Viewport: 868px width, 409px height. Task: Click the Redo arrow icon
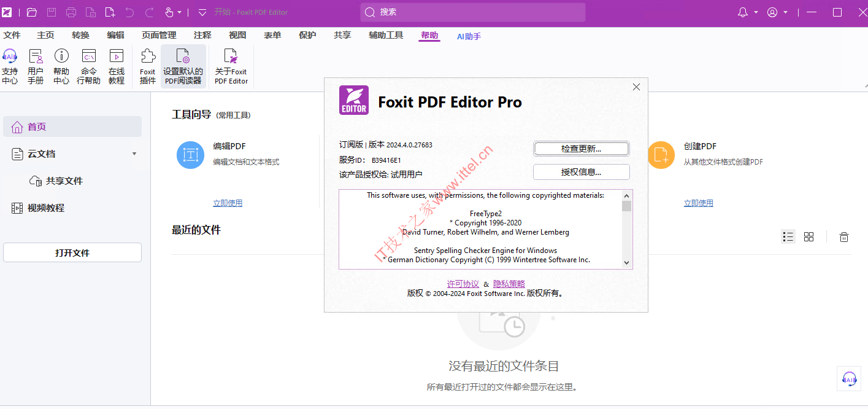pos(149,12)
